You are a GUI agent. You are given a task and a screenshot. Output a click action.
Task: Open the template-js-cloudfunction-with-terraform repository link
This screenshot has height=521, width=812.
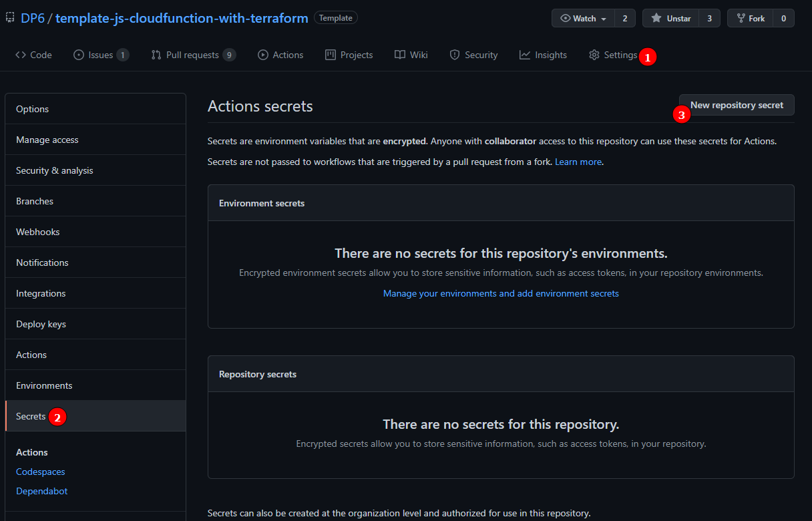182,18
